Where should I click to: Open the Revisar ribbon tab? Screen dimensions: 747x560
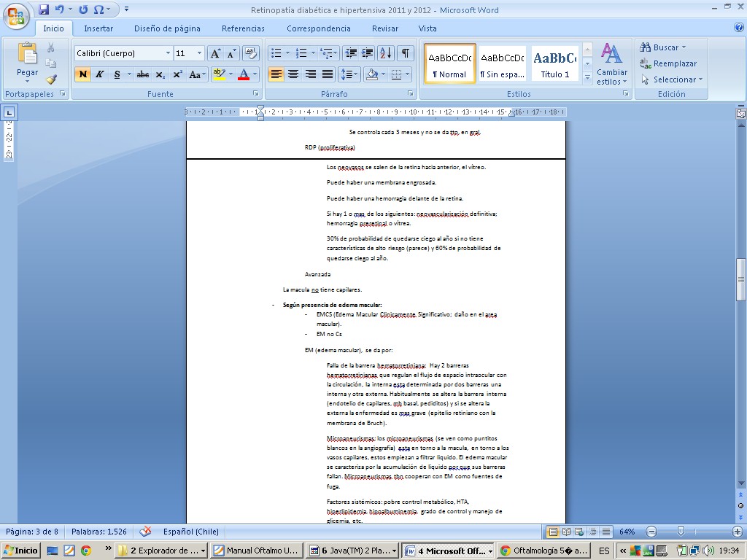pyautogui.click(x=385, y=28)
